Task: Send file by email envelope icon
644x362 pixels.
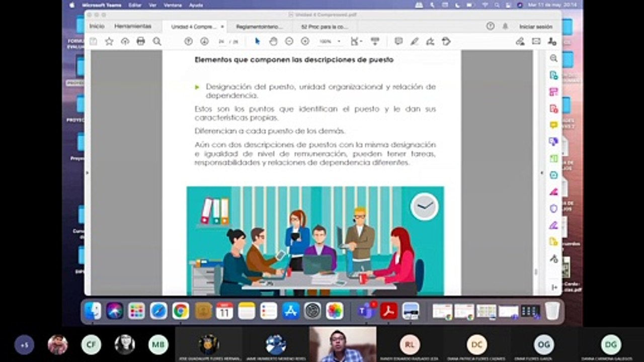Action: 536,41
